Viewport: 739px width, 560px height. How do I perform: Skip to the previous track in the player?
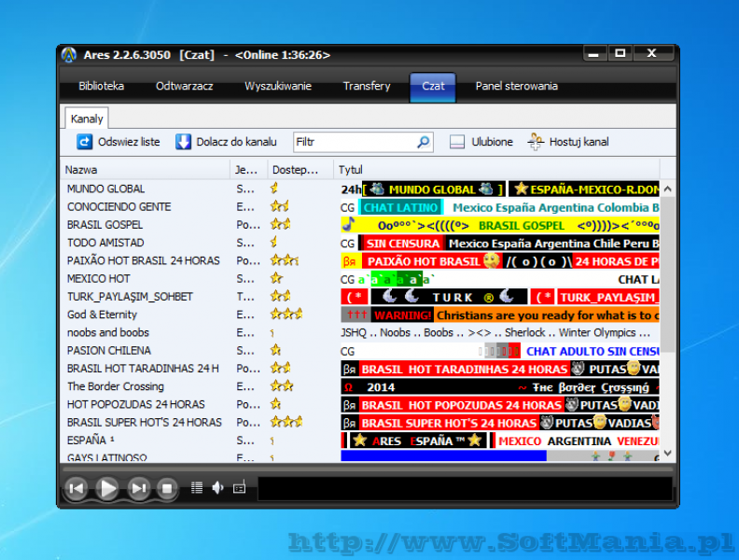[77, 488]
